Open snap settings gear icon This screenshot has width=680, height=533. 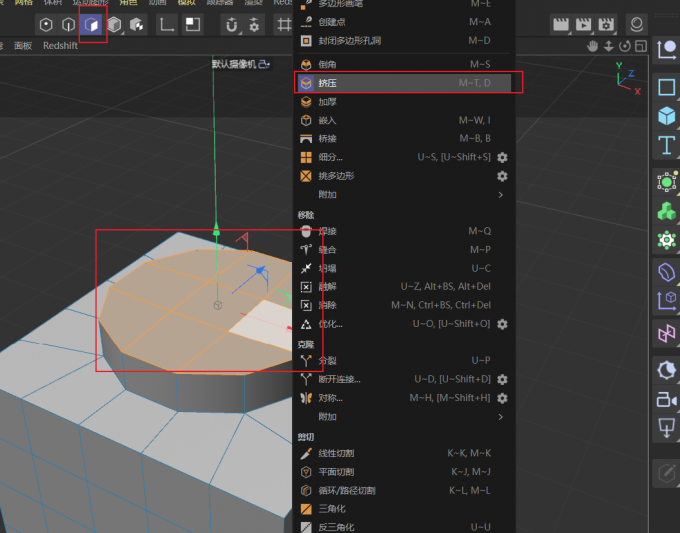point(255,24)
